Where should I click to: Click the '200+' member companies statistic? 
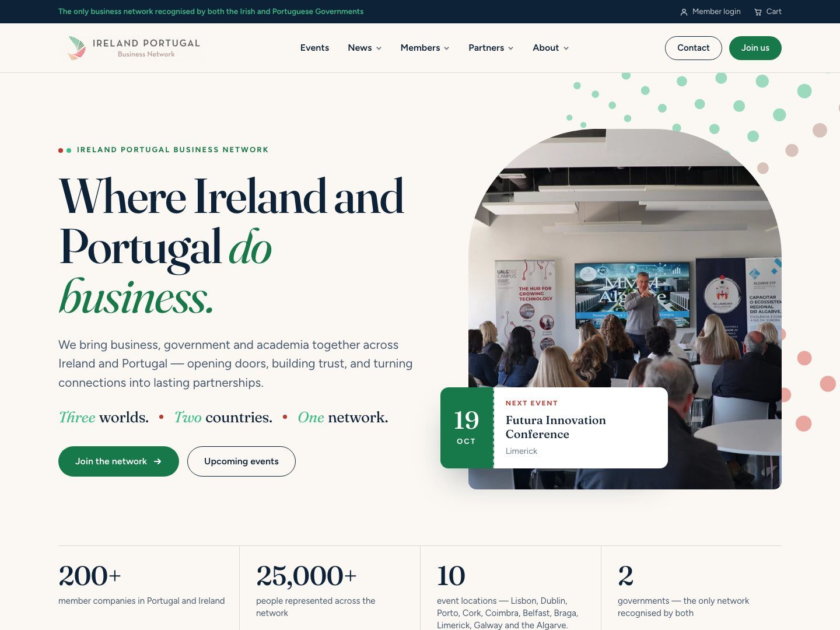coord(90,576)
